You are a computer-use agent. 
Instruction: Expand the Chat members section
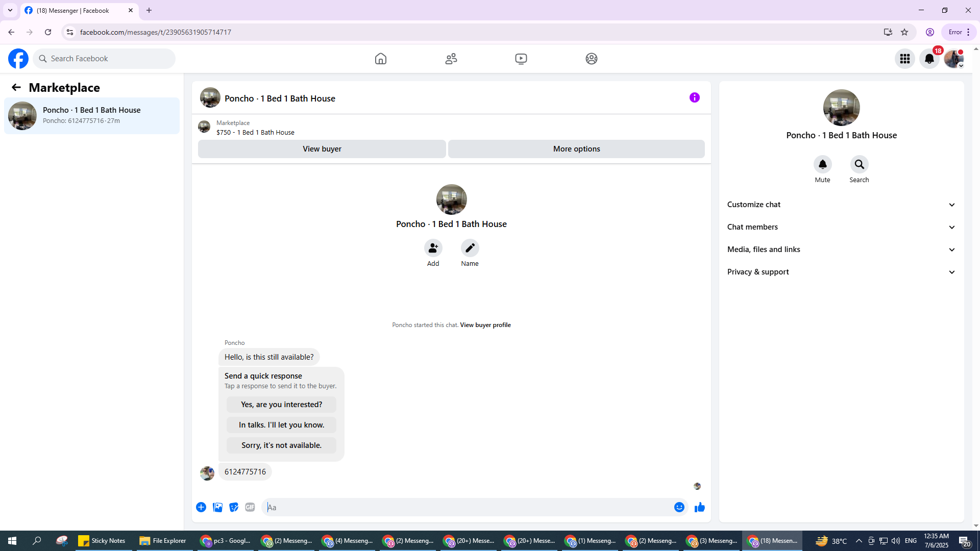click(841, 227)
